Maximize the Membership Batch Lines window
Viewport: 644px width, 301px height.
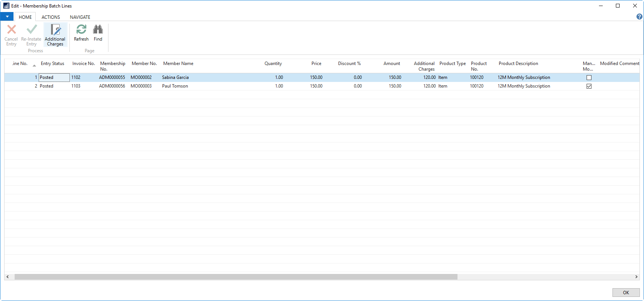pos(618,6)
